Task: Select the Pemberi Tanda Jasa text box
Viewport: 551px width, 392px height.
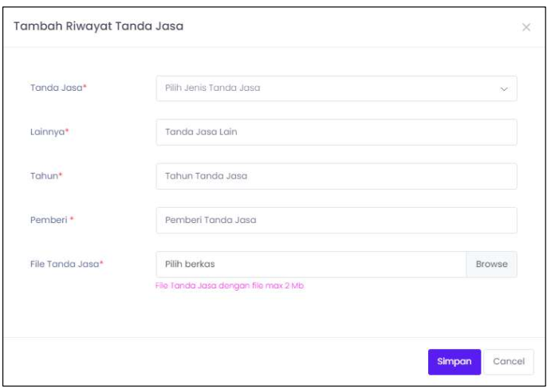Action: [336, 220]
